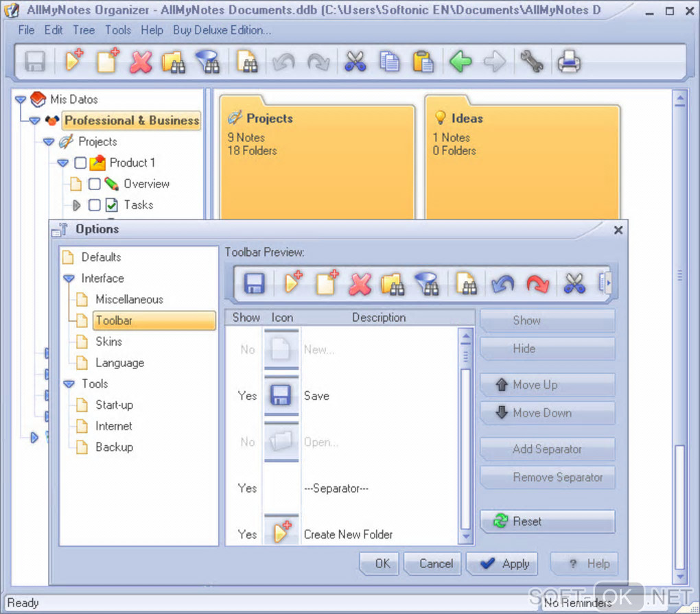Tick the first checkbox beside Product 1
The height and width of the screenshot is (614, 700).
(80, 163)
